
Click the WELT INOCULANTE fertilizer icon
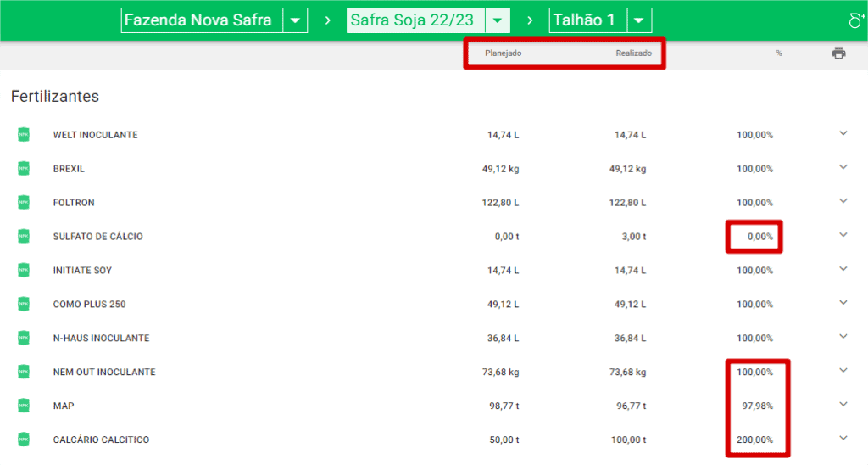click(x=24, y=135)
